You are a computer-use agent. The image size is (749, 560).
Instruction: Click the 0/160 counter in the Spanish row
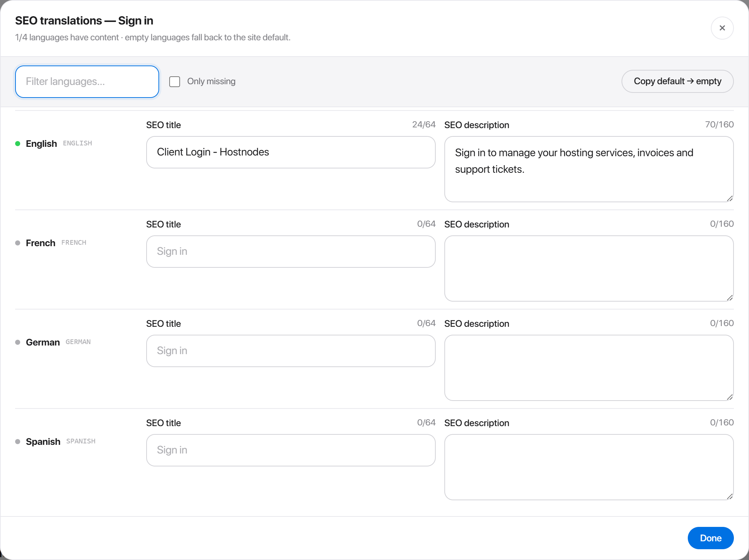722,423
